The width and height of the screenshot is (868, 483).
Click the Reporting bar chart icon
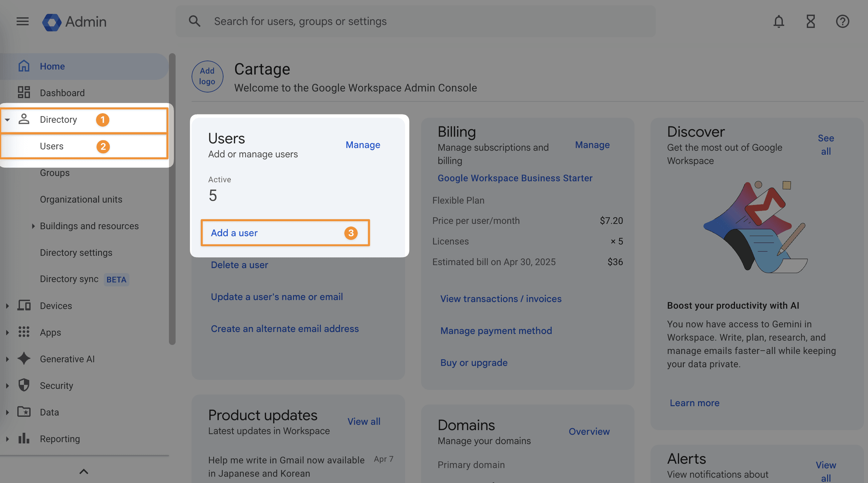tap(24, 438)
